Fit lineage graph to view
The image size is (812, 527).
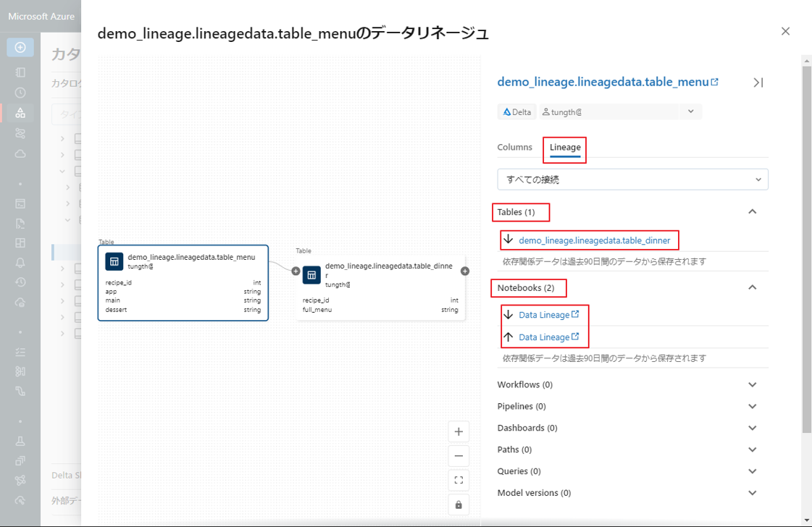459,481
